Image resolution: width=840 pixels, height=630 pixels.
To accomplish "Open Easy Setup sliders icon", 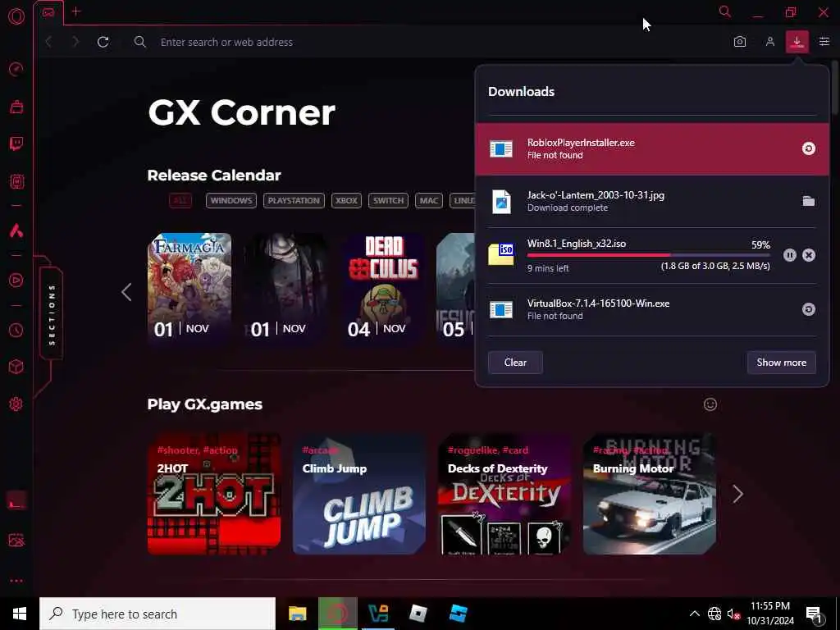I will (x=824, y=42).
